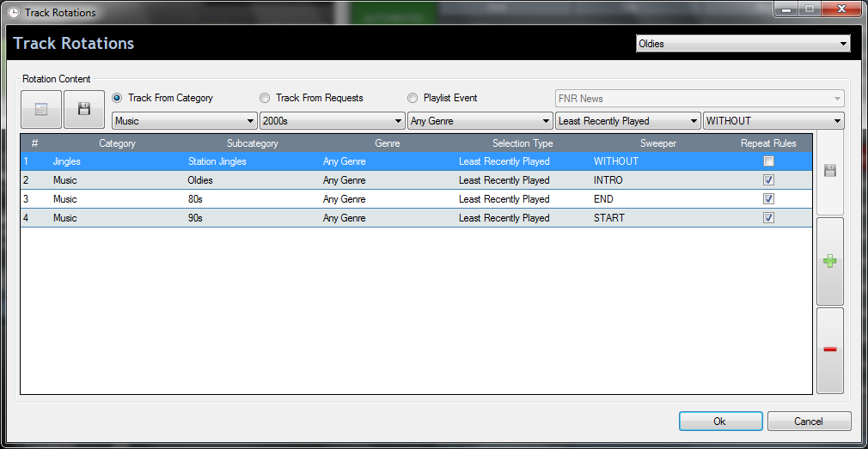This screenshot has width=868, height=449.
Task: Click the red minus remove rotation button
Action: click(829, 349)
